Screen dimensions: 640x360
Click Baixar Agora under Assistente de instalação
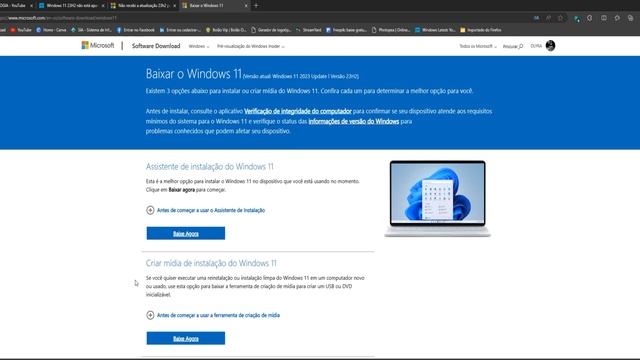tap(186, 233)
